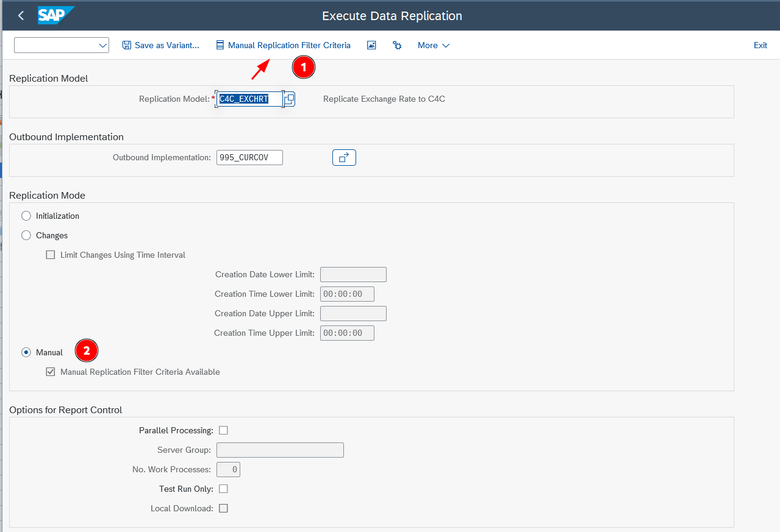Open the command field dropdown
The height and width of the screenshot is (532, 780).
tap(102, 45)
